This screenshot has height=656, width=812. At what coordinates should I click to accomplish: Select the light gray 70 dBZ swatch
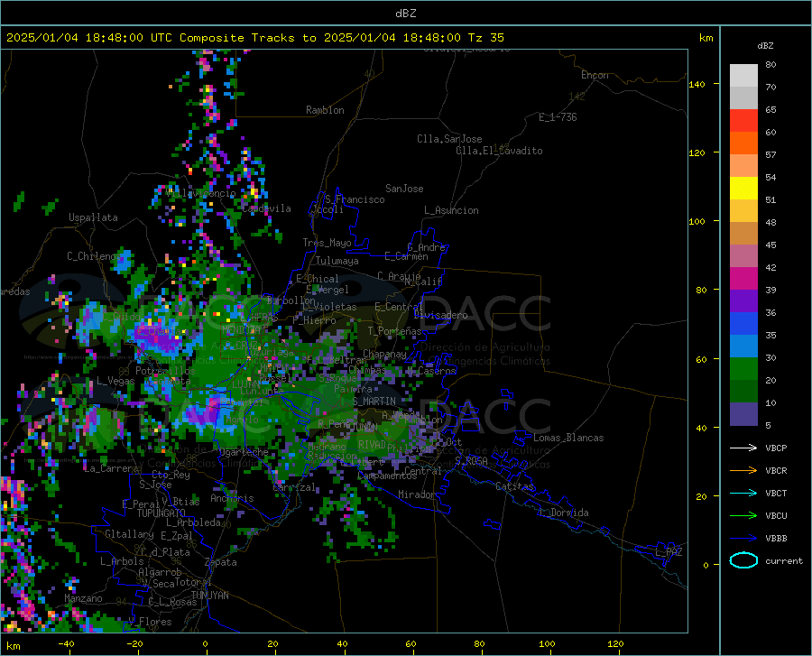[x=743, y=76]
